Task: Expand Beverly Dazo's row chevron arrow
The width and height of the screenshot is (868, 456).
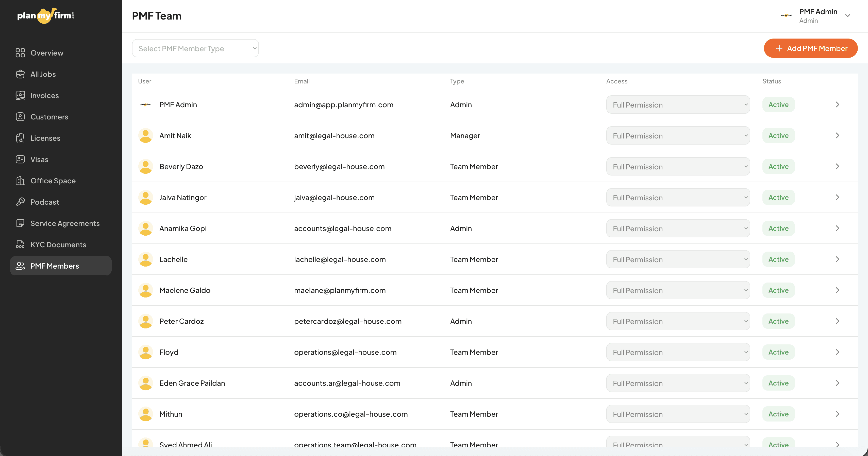Action: point(837,166)
